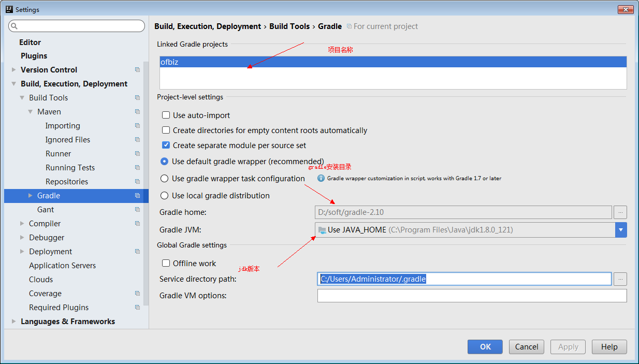
Task: Collapse the Build Tools node
Action: pyautogui.click(x=22, y=98)
